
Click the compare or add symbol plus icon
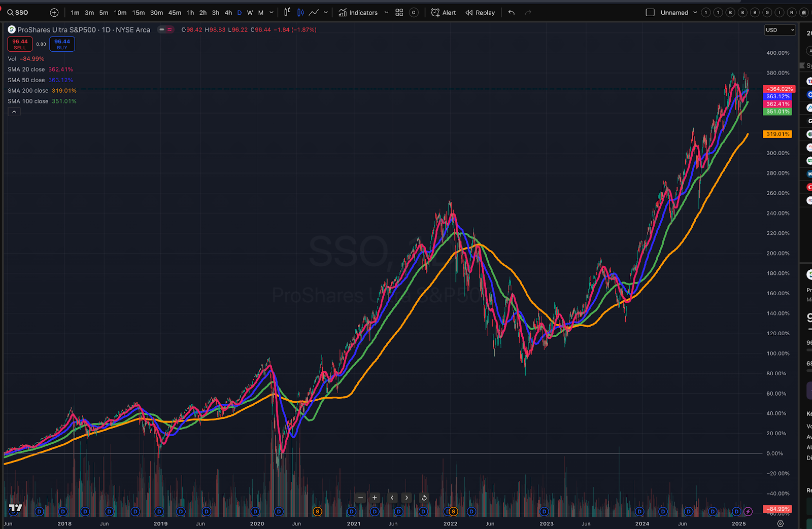(x=54, y=13)
